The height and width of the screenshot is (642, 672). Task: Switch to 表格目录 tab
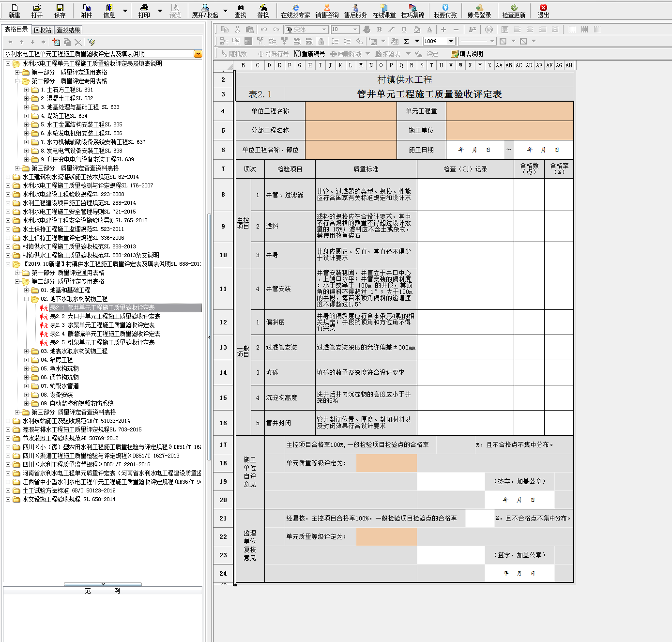[x=16, y=30]
